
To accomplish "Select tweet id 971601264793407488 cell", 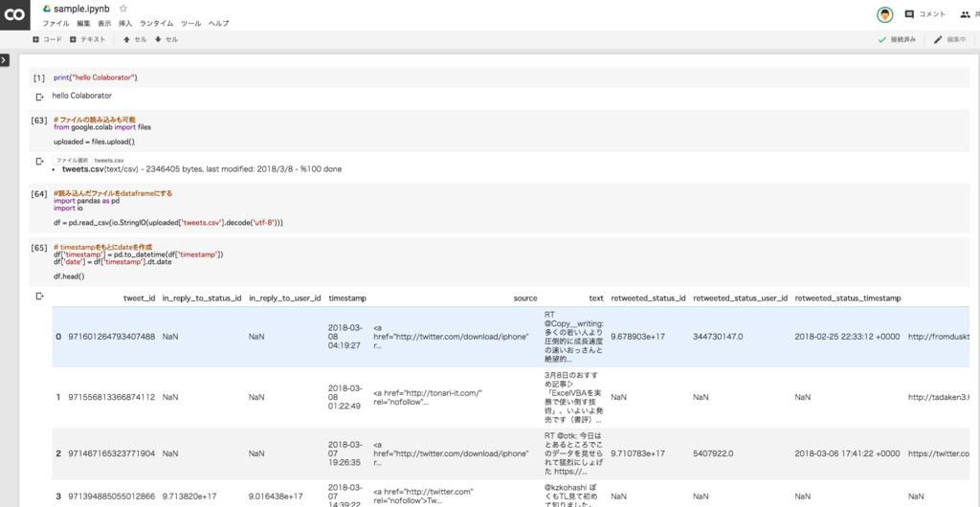I will (111, 337).
